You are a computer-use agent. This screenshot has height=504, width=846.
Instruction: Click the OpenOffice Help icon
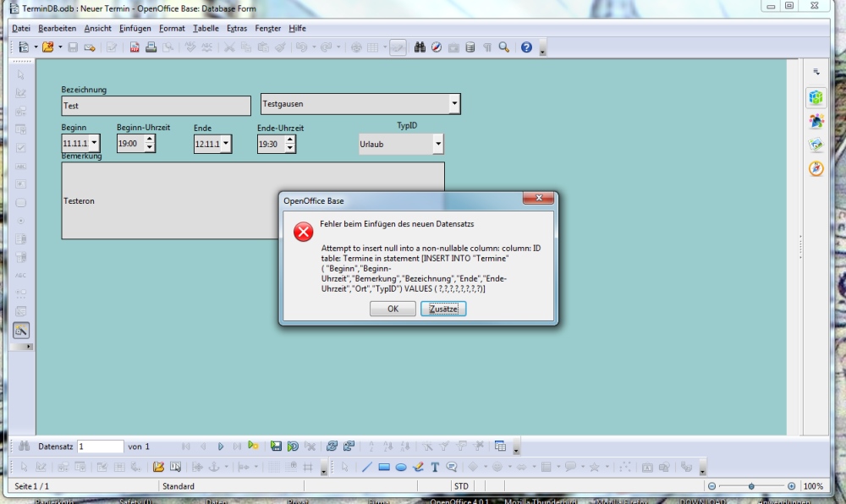526,47
